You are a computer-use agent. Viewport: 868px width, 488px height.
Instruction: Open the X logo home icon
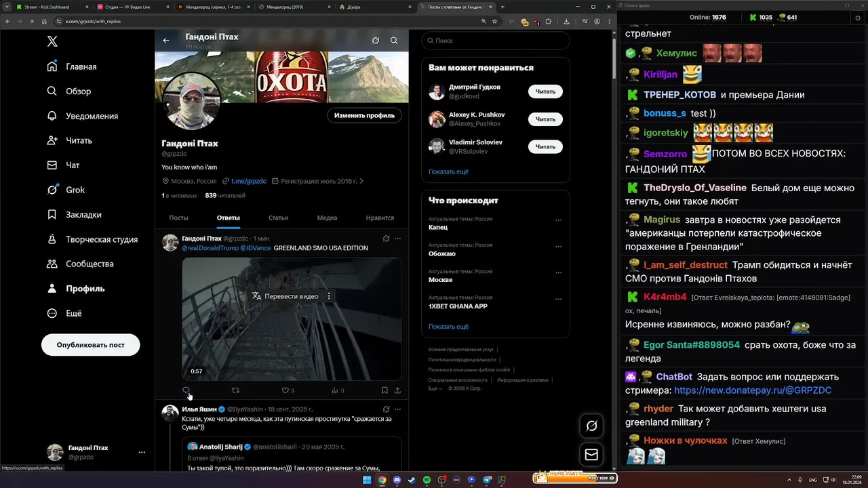52,41
